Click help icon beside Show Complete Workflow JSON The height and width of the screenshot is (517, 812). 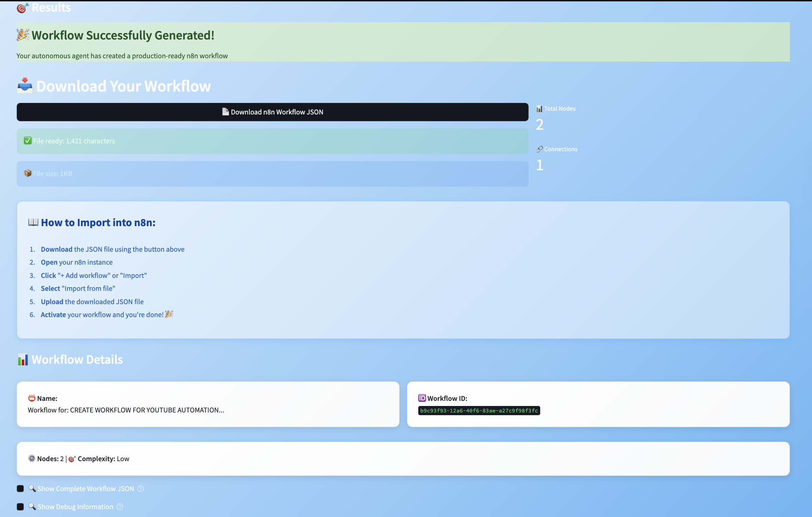141,489
